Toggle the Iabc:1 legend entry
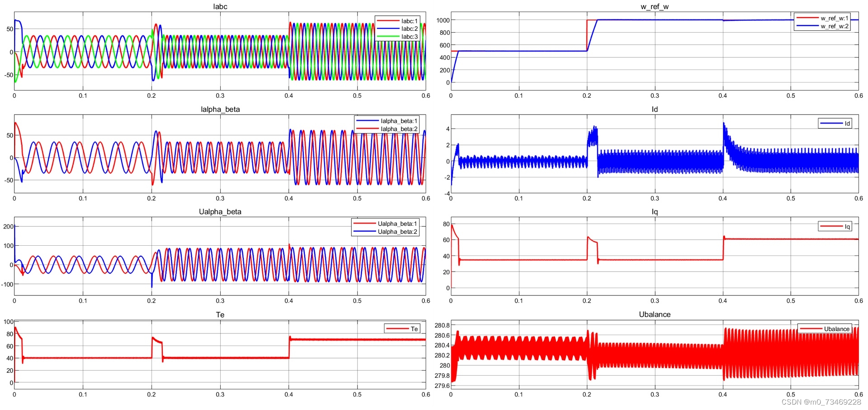Viewport: 868px width, 410px height. [410, 21]
